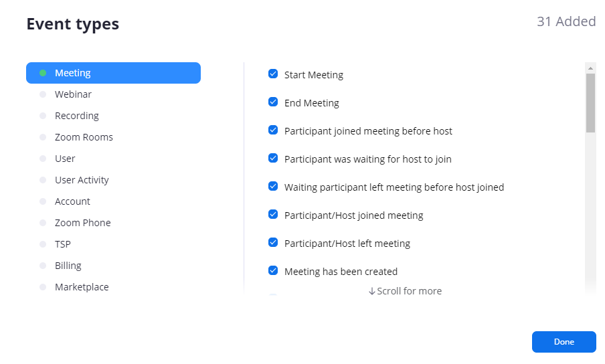The height and width of the screenshot is (364, 605).
Task: Open the Webinar event category
Action: pyautogui.click(x=73, y=94)
